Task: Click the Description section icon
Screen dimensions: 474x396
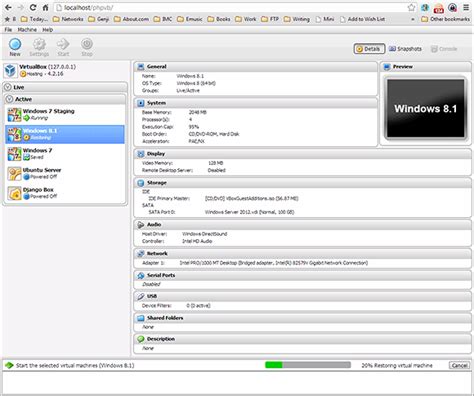Action: click(141, 339)
